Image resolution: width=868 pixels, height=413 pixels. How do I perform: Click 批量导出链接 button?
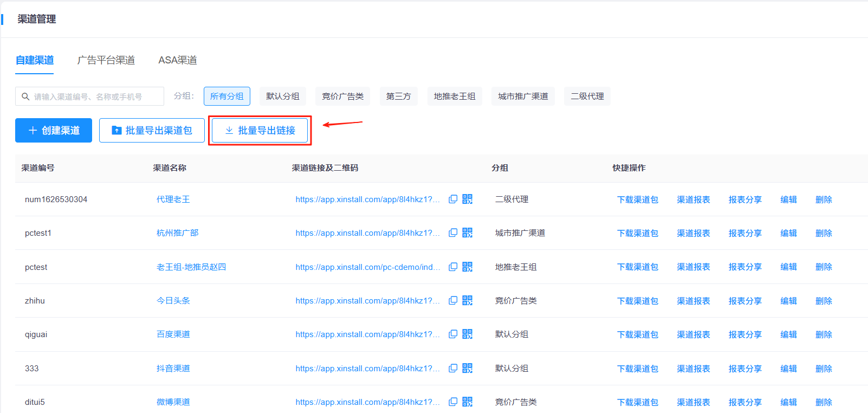[x=260, y=130]
